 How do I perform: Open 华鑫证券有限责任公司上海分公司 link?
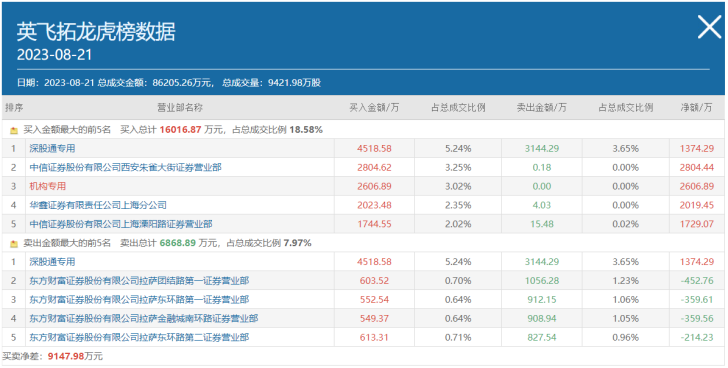click(x=98, y=205)
